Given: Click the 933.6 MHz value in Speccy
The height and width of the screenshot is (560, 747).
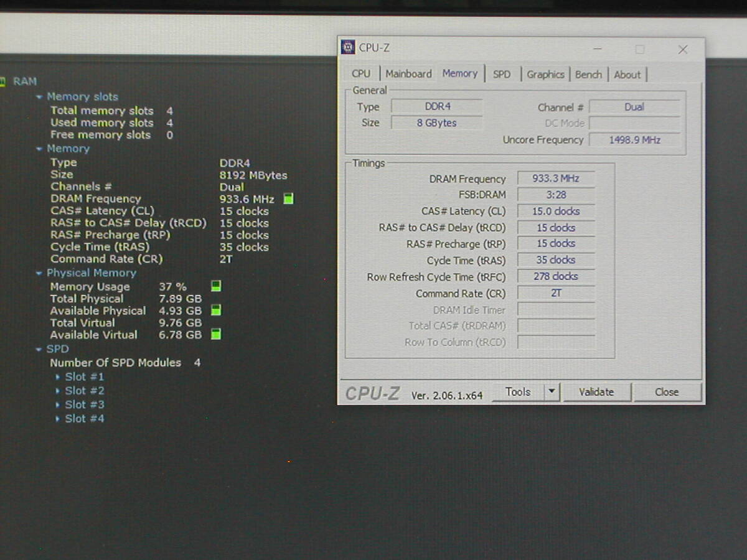Looking at the screenshot, I should [x=247, y=199].
